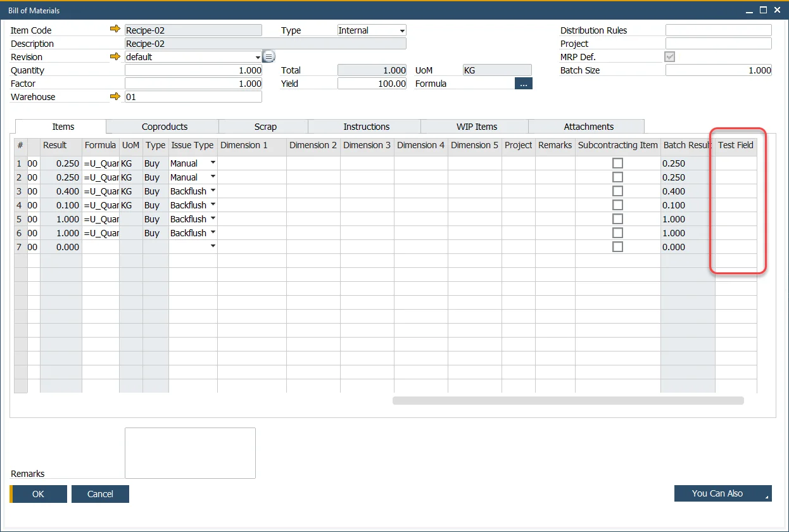Viewport: 789px width, 532px height.
Task: Maximize the Bill of Materials window
Action: [x=763, y=9]
